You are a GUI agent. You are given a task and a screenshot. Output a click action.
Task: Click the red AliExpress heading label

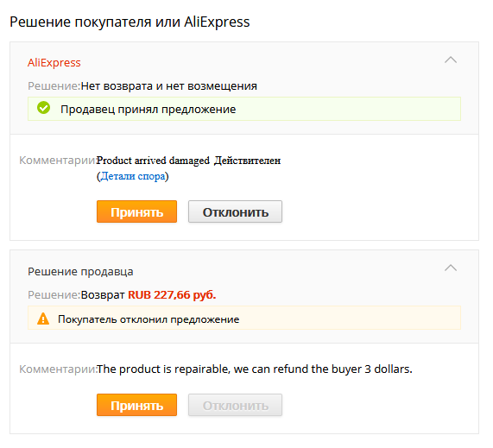click(x=54, y=62)
